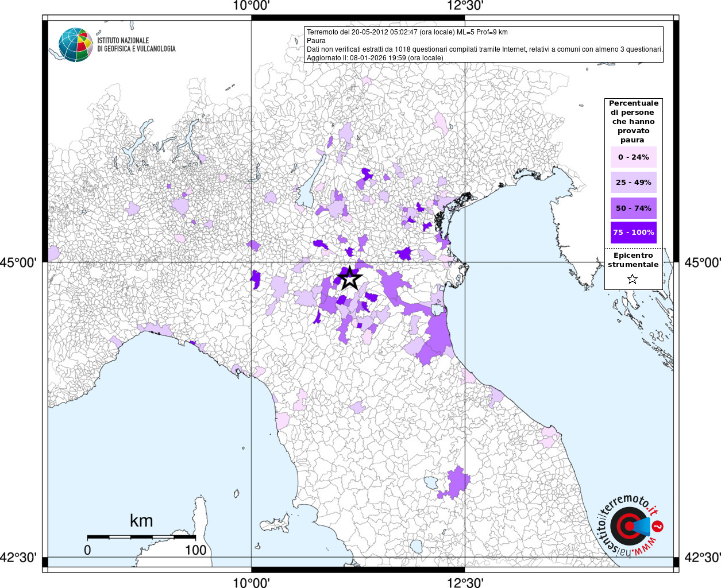Click the left '42°30'' latitude label

[x=18, y=558]
